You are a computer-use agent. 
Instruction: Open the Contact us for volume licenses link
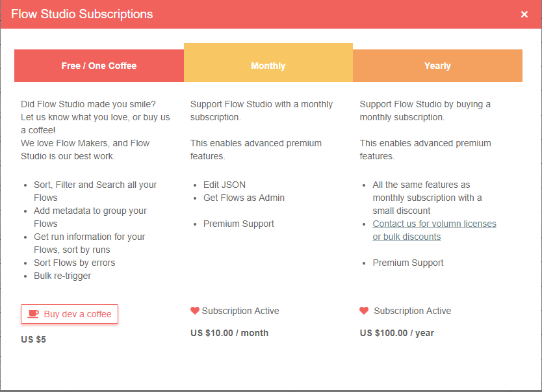click(x=434, y=230)
